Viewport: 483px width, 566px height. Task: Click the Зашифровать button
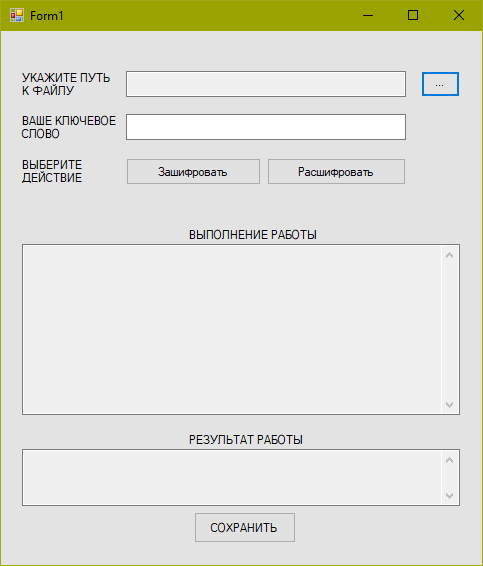(193, 172)
